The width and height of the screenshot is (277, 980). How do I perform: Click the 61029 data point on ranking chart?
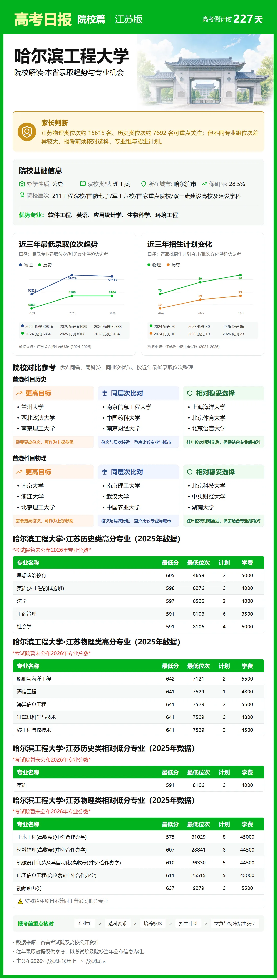point(72,275)
